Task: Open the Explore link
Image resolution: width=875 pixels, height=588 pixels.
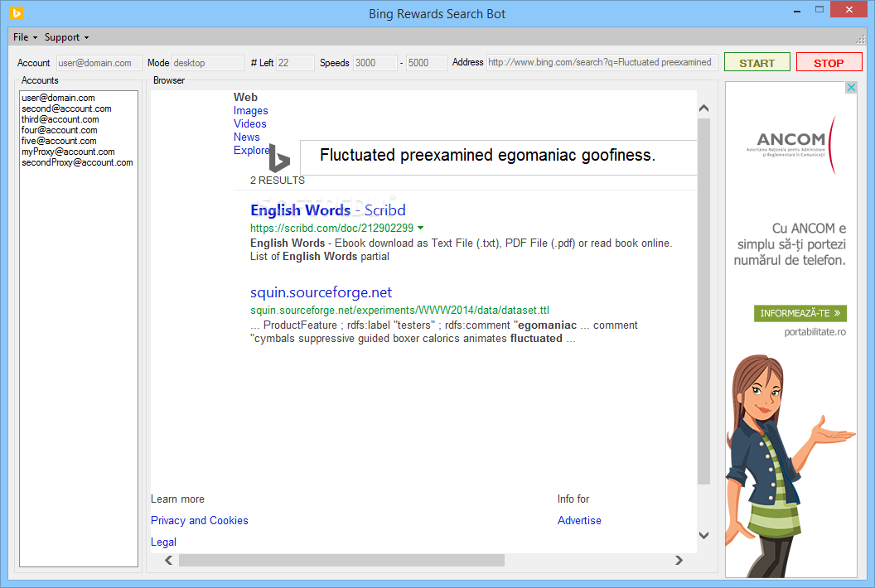Action: pyautogui.click(x=252, y=150)
